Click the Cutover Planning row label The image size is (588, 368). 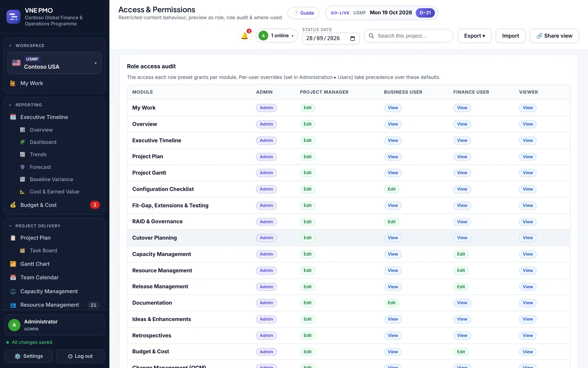point(154,238)
